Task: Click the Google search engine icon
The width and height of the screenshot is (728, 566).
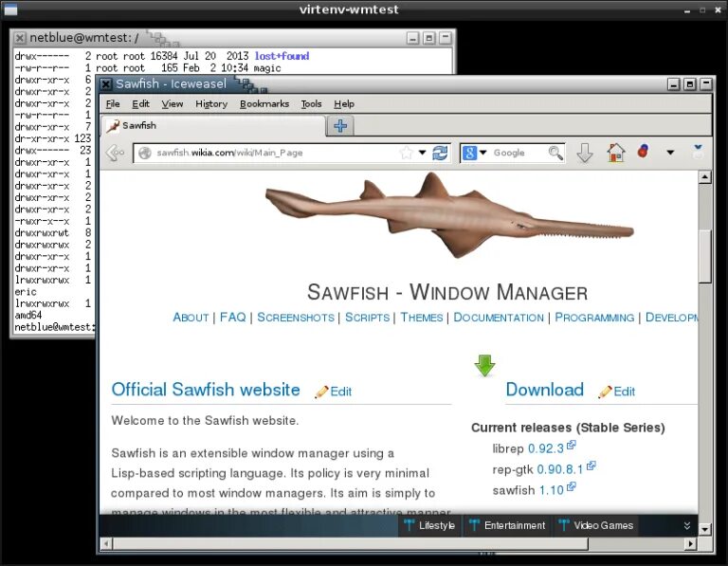Action: (x=469, y=153)
